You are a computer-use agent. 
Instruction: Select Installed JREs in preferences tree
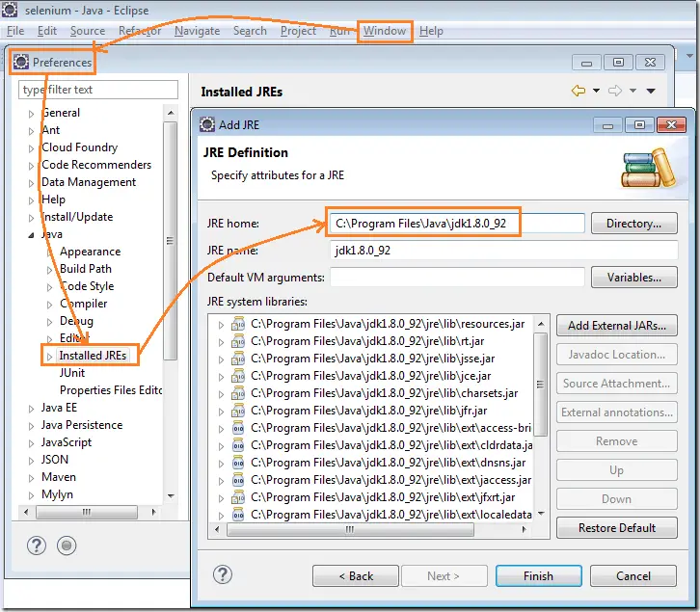(x=93, y=356)
